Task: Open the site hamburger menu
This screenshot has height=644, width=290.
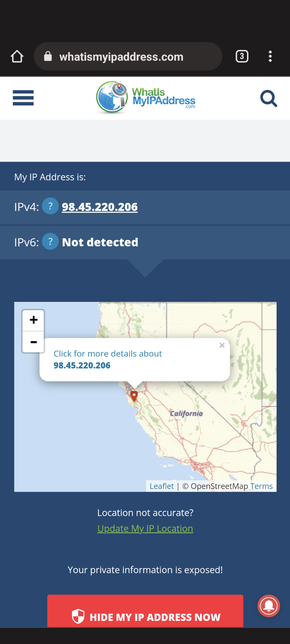Action: point(23,98)
